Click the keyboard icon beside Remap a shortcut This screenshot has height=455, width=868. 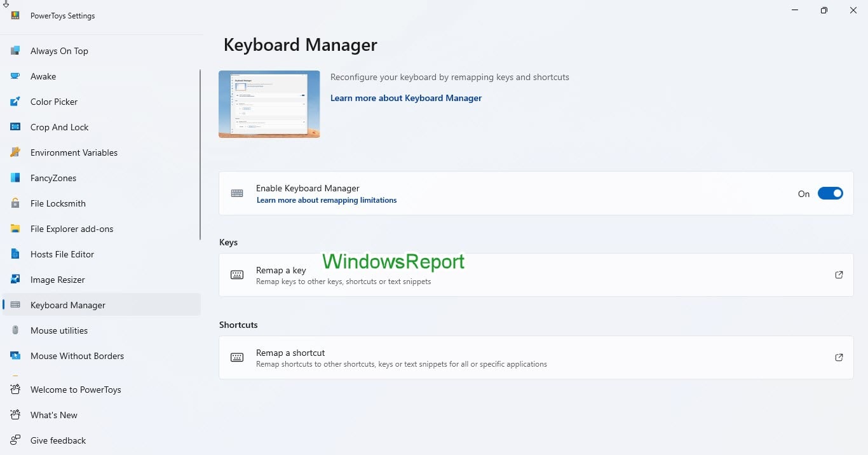coord(237,358)
